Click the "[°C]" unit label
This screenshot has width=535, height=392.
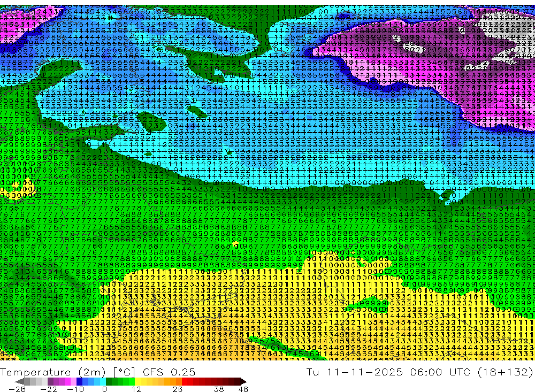click(124, 372)
